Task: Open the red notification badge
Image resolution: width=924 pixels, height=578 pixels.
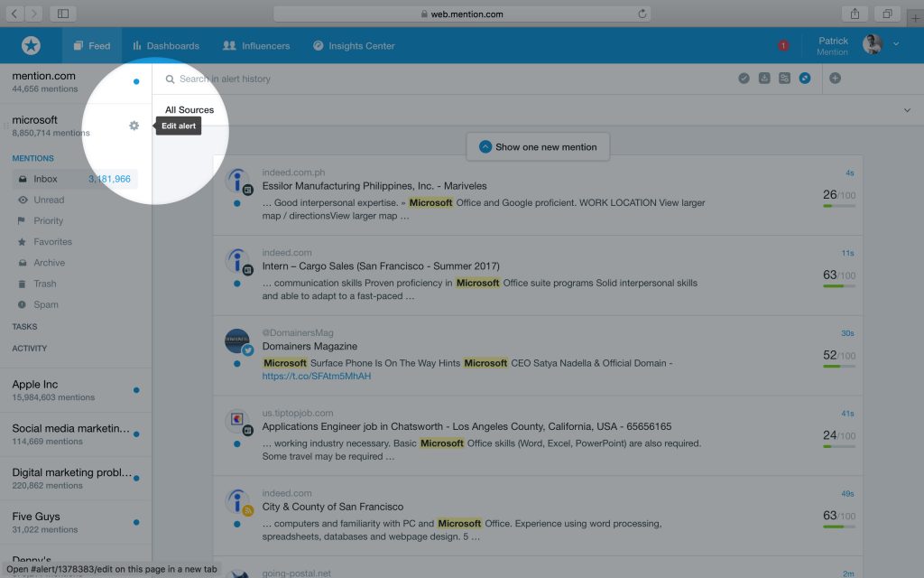Action: [783, 45]
